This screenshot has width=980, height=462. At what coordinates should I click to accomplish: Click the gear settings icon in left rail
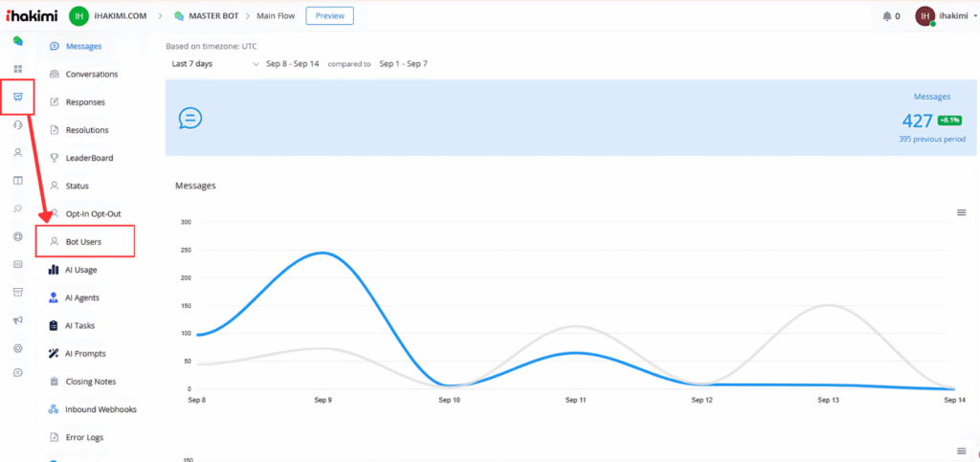[17, 348]
